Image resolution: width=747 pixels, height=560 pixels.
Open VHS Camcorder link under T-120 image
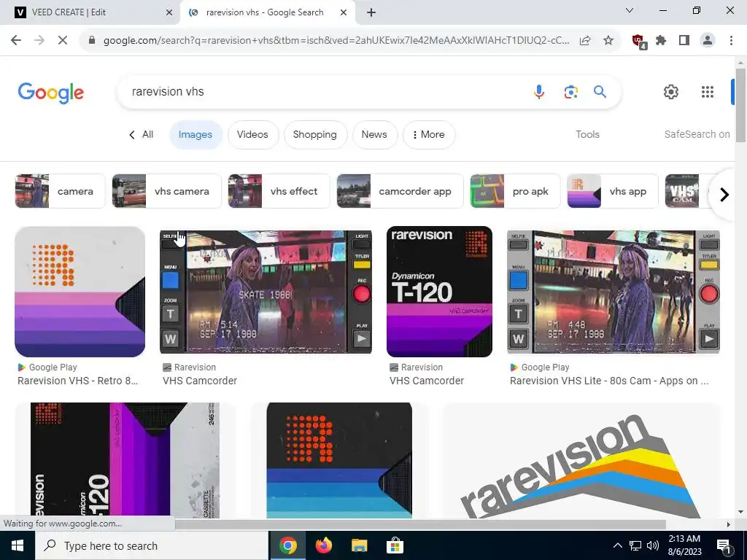(426, 381)
